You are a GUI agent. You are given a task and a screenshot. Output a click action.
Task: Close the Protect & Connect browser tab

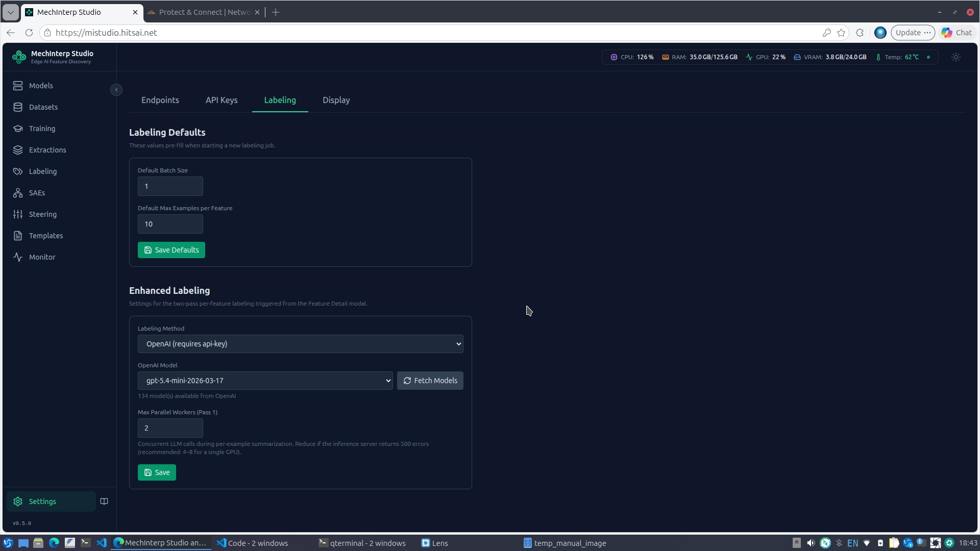click(x=257, y=12)
